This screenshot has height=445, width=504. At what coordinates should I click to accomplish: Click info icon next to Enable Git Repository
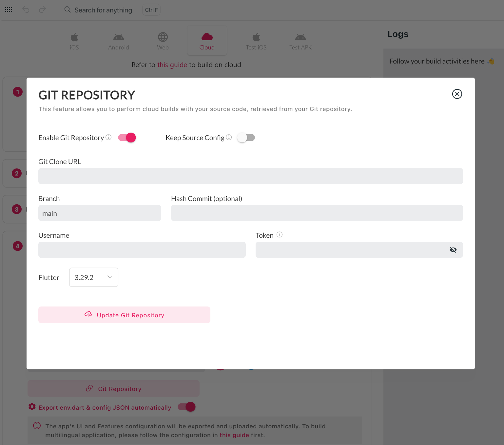tap(108, 138)
